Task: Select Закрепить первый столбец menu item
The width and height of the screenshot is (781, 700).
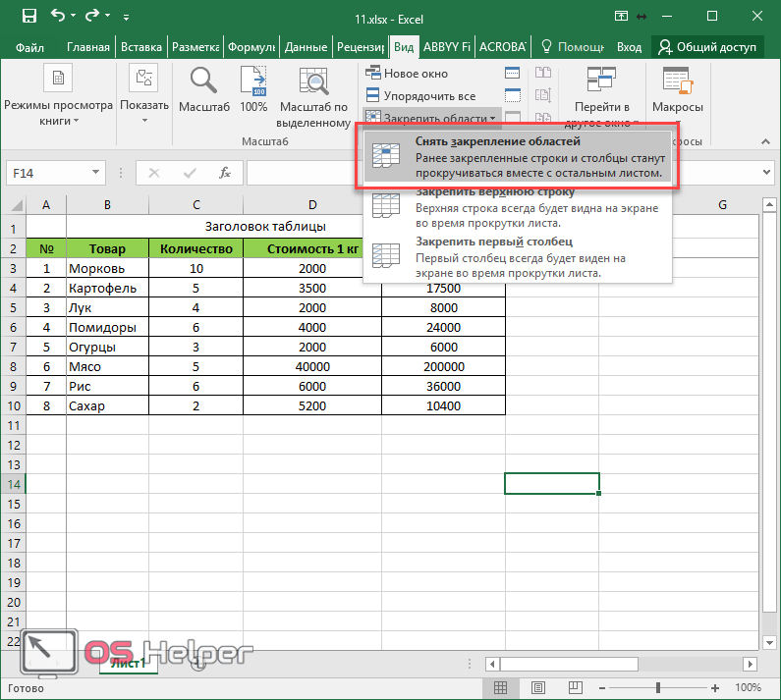Action: coord(517,257)
